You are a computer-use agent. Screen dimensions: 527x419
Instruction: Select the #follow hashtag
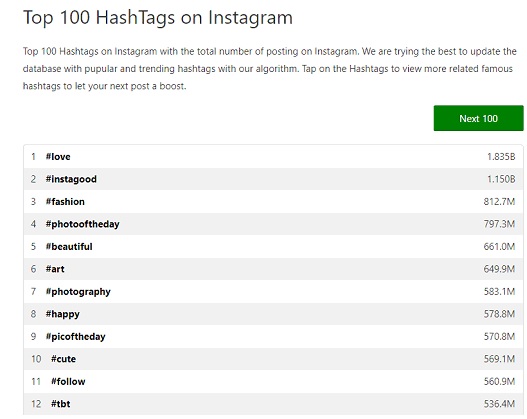point(68,381)
